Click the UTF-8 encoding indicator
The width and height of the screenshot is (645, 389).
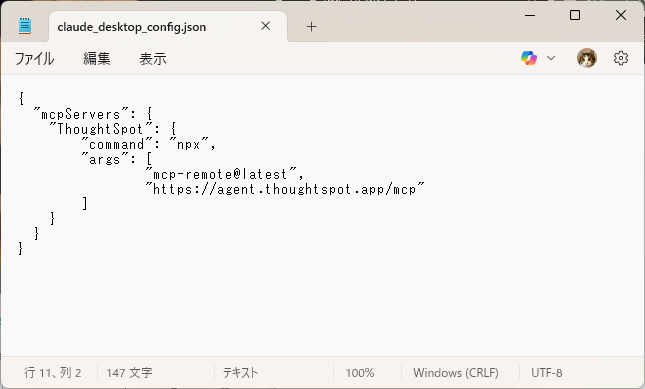point(546,373)
